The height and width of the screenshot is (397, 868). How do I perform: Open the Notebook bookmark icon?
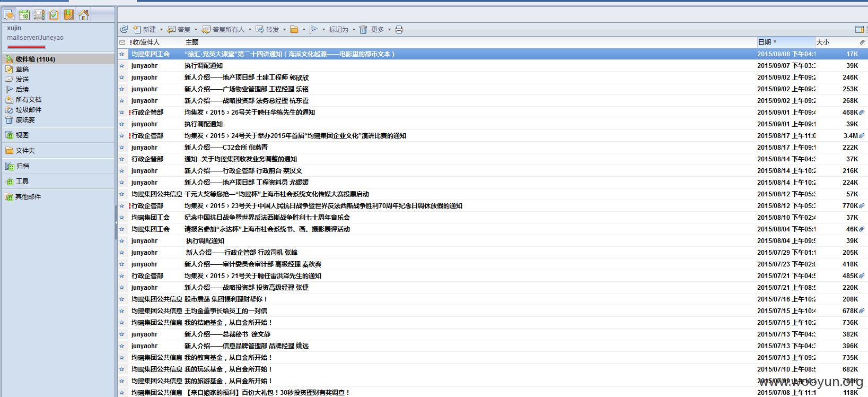click(x=68, y=15)
